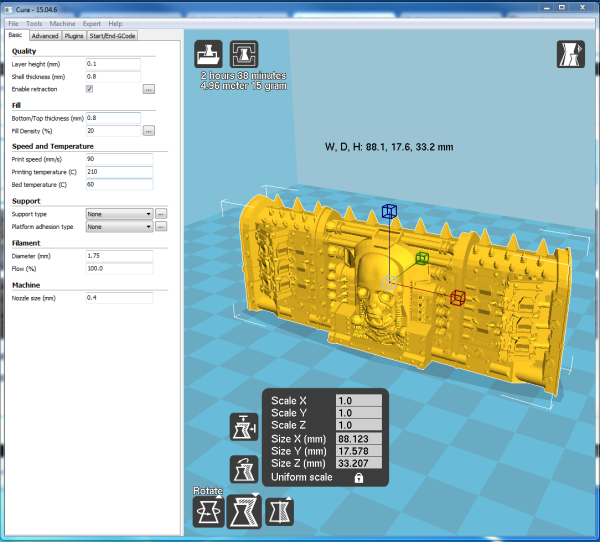Click the Load model icon

(208, 54)
